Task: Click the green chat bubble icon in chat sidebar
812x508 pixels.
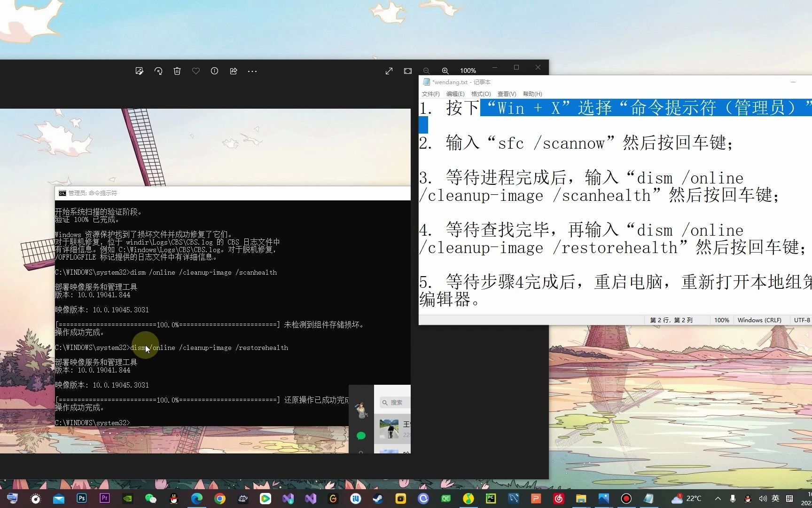Action: coord(361,436)
